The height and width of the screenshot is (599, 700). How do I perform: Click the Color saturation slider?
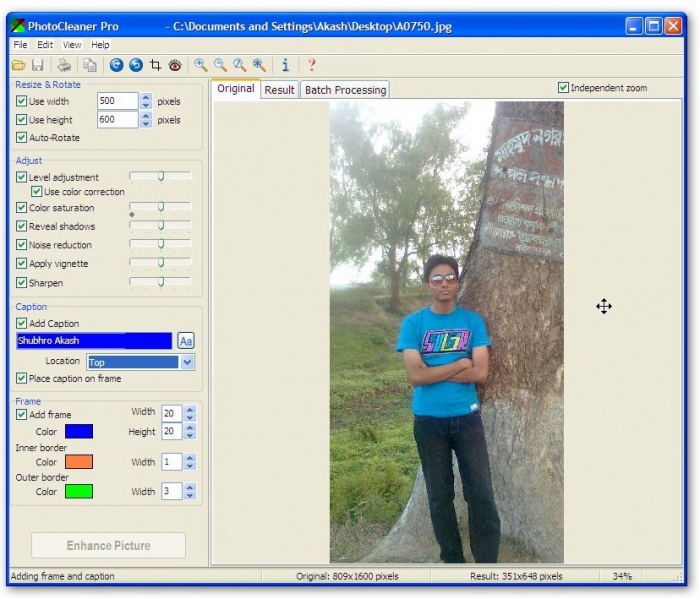[161, 207]
